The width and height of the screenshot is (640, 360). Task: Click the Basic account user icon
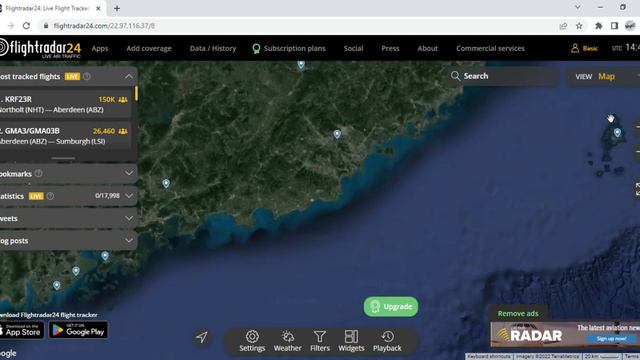575,48
